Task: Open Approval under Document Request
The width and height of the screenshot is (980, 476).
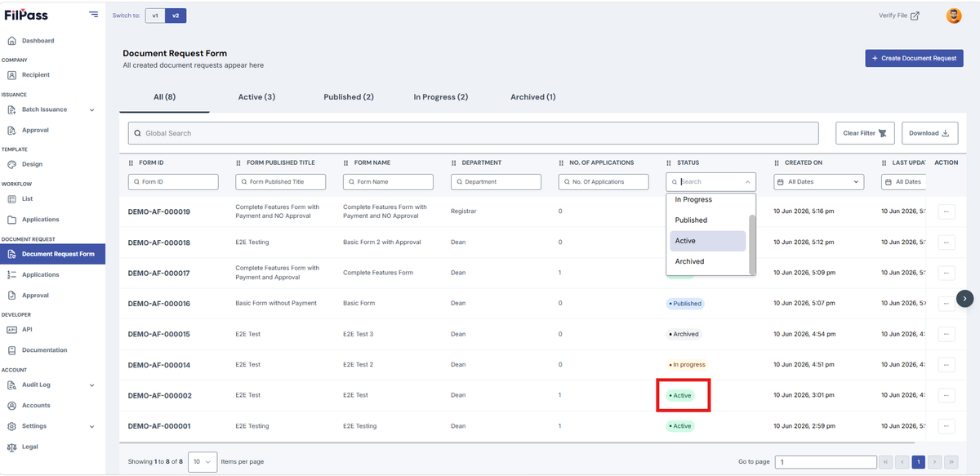Action: point(35,296)
